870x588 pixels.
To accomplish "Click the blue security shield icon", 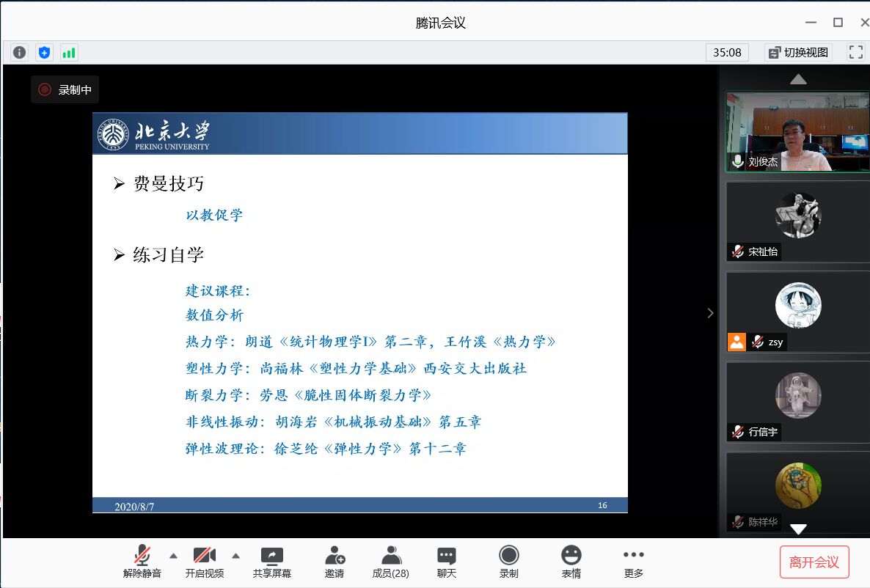I will pos(44,52).
